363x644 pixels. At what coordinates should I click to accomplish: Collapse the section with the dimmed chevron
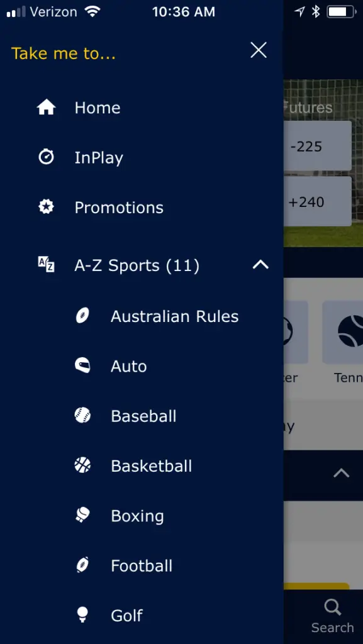[341, 474]
